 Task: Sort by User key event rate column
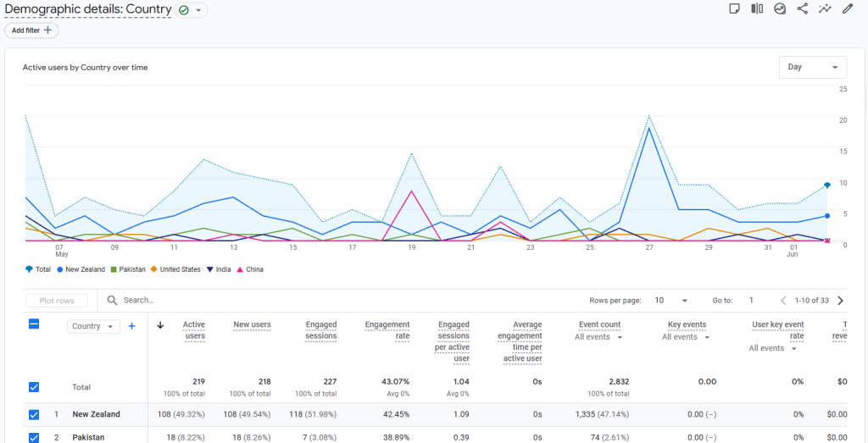tap(778, 330)
